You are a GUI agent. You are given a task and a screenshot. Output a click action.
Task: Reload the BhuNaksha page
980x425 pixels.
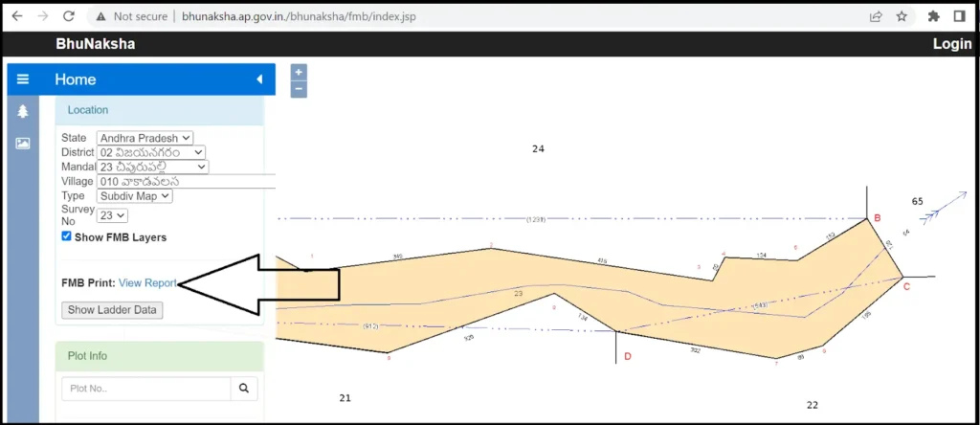pos(69,16)
